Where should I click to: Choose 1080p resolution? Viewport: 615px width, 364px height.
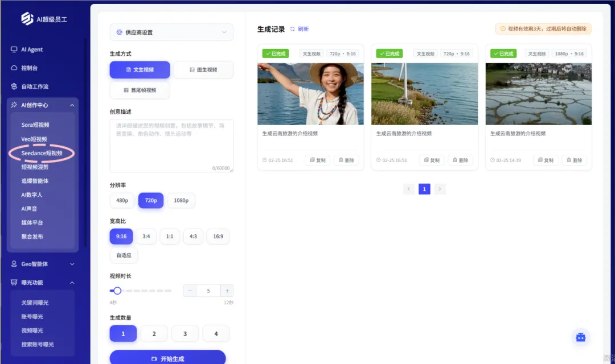pyautogui.click(x=181, y=200)
